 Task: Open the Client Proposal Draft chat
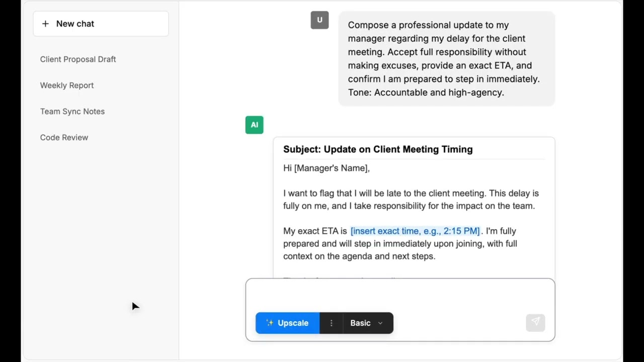click(78, 59)
